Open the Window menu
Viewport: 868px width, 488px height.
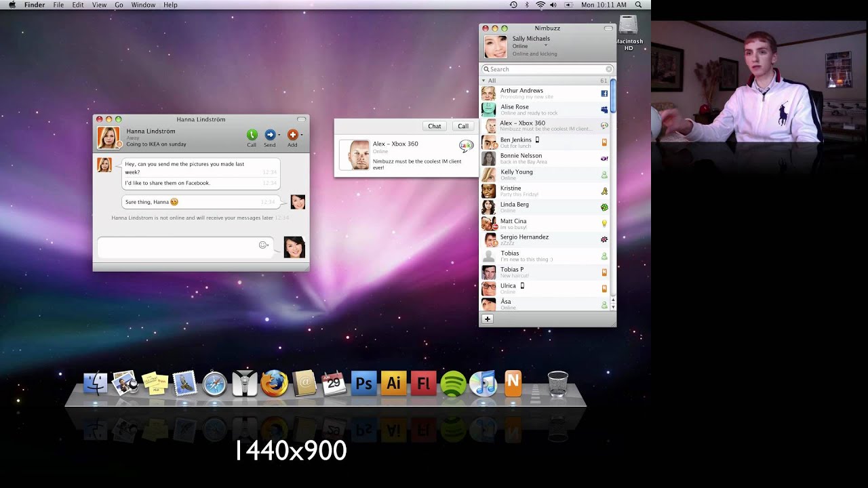[x=143, y=5]
